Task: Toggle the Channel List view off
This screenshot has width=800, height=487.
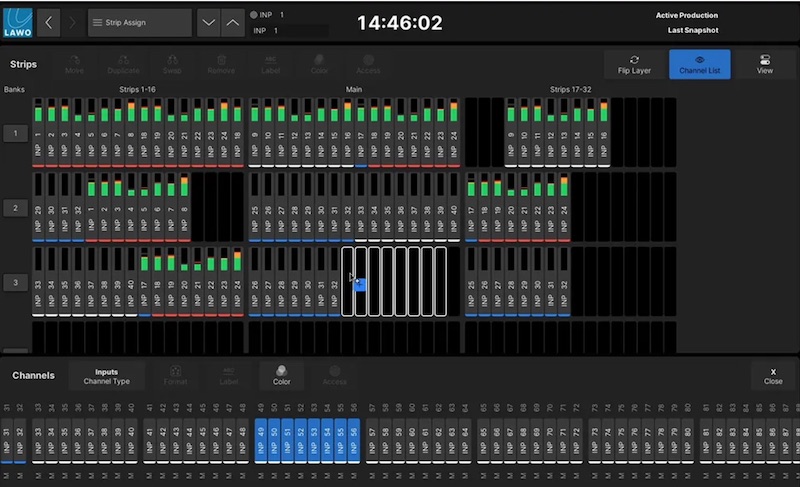Action: [699, 65]
